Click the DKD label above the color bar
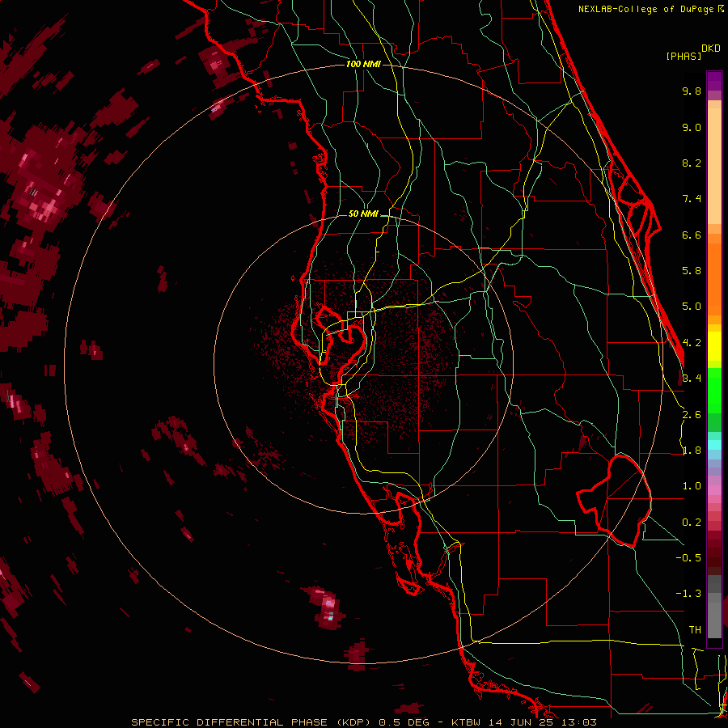 [711, 49]
